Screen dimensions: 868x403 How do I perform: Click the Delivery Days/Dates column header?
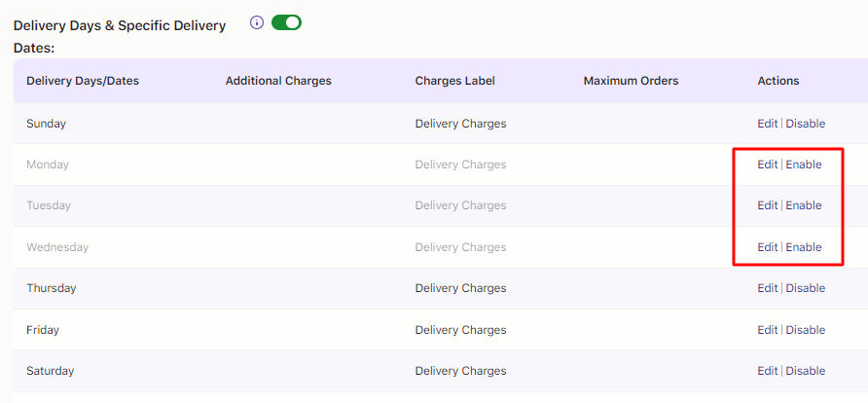point(83,81)
